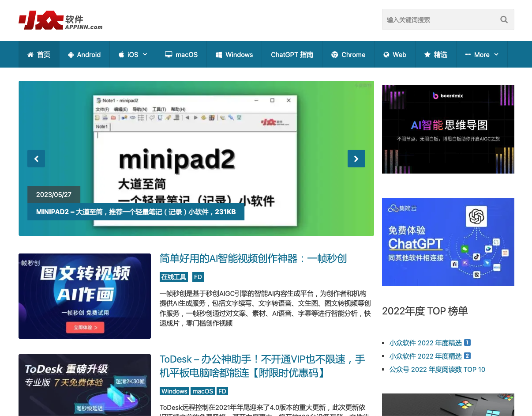Screen dimensions: 532x416
Task: Select the Windows tag under ToDesk article
Action: click(x=174, y=391)
